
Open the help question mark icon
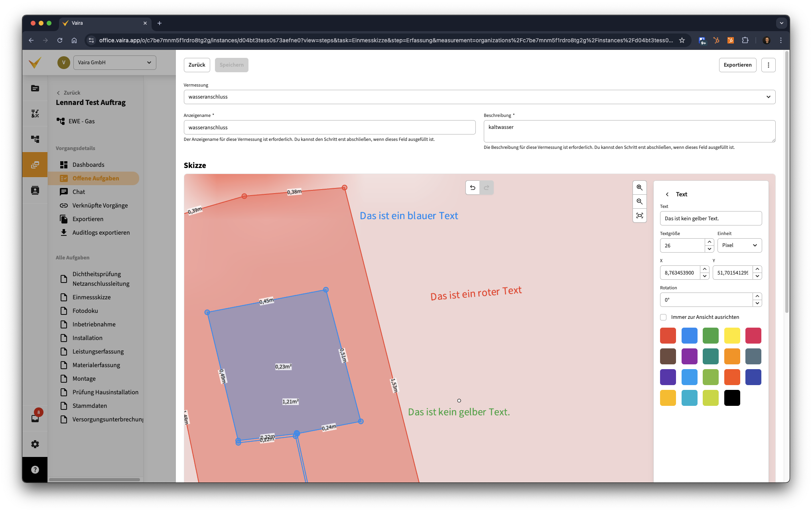click(35, 470)
